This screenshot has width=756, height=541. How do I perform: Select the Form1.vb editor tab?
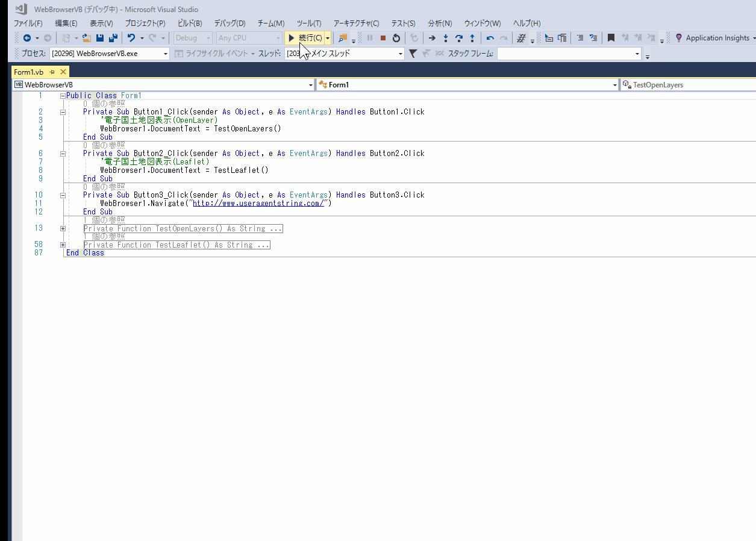click(29, 72)
